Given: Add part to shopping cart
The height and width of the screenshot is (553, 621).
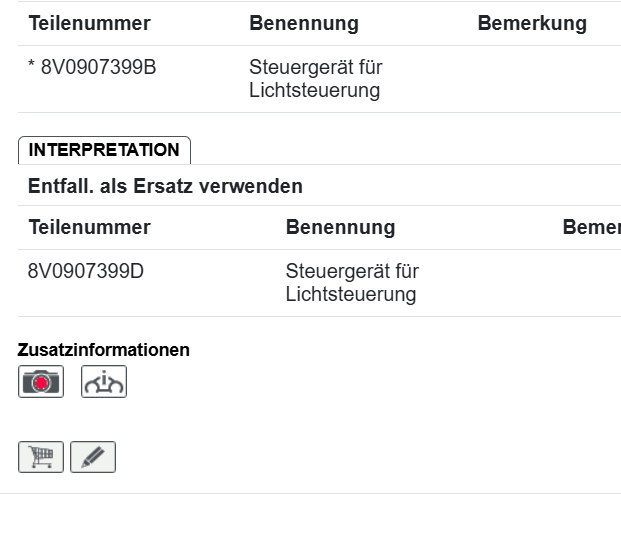Looking at the screenshot, I should pos(41,457).
